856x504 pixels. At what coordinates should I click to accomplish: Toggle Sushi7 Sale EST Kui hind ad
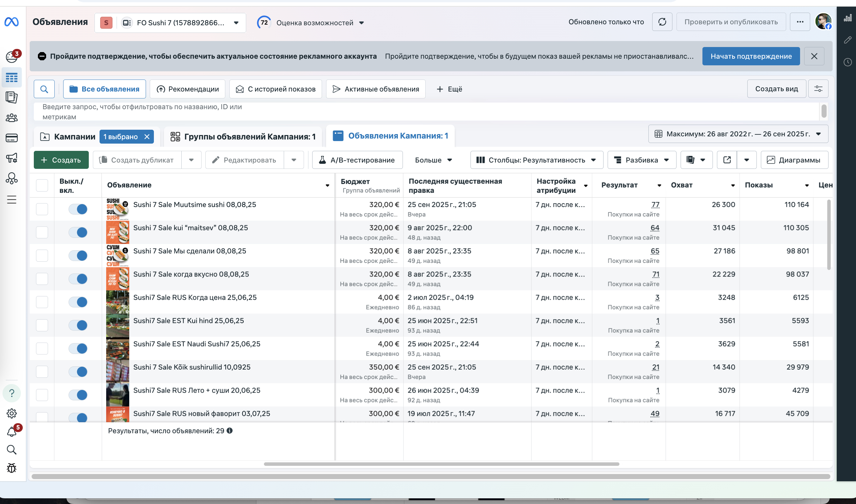tap(78, 325)
